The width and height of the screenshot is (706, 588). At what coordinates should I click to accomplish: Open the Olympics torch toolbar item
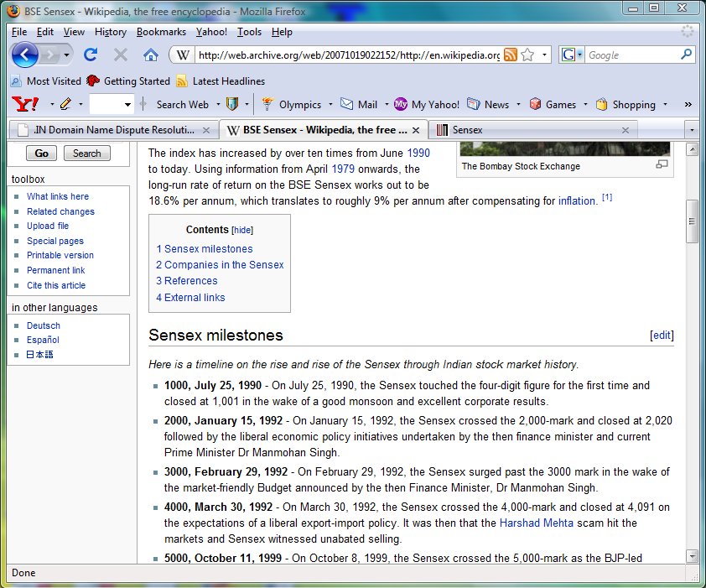pos(292,105)
